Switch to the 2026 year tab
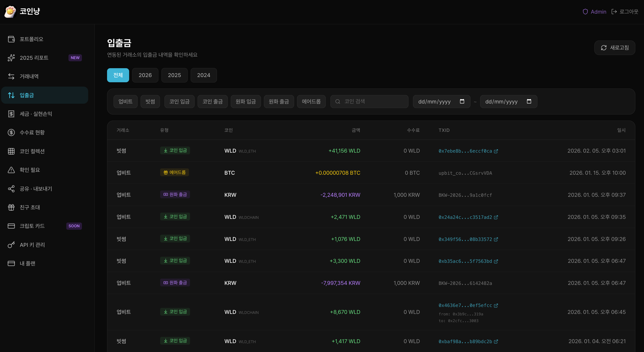The width and height of the screenshot is (644, 352). point(145,75)
